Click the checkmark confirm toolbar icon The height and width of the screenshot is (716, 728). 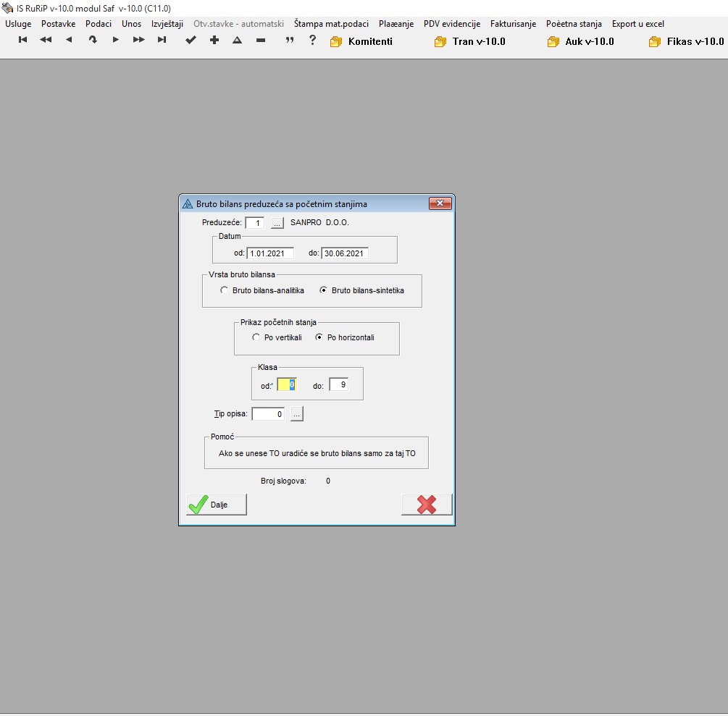[x=191, y=41]
